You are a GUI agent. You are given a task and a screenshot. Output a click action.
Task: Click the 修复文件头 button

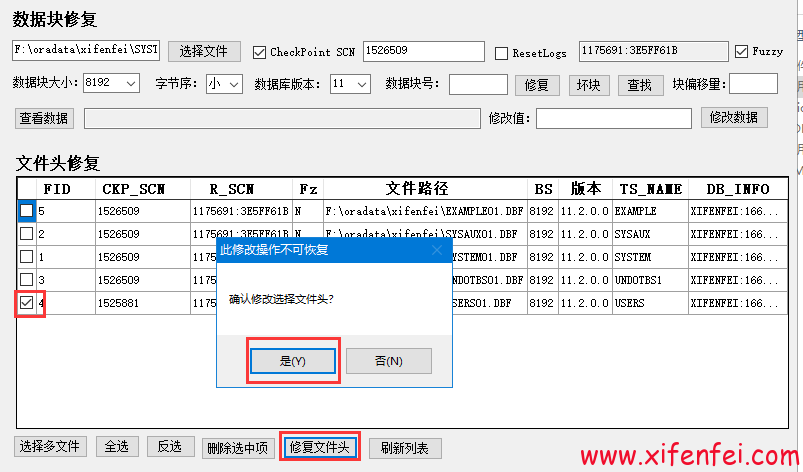point(320,447)
